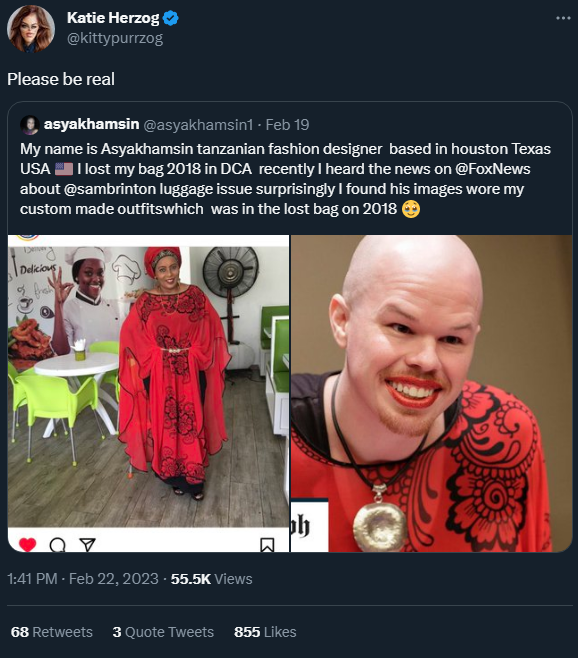Open the @FoxNews mention link
578x658 pixels.
(493, 169)
